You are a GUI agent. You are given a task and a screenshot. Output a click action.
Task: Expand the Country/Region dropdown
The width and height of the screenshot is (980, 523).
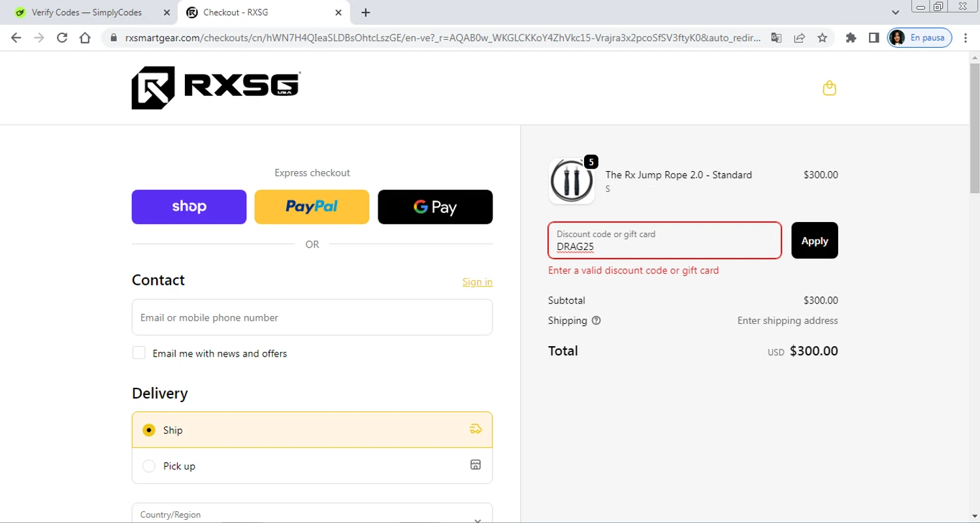point(312,513)
